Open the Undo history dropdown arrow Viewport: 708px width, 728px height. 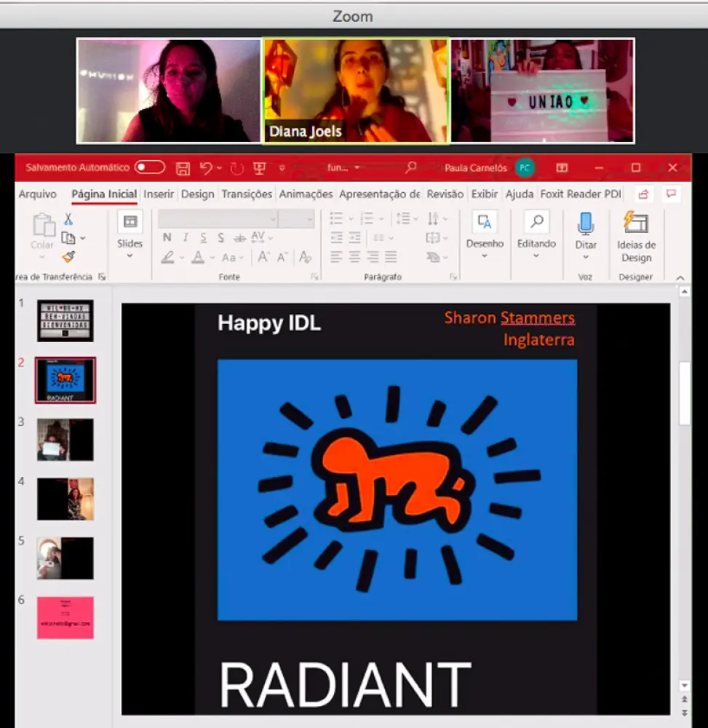pos(220,168)
